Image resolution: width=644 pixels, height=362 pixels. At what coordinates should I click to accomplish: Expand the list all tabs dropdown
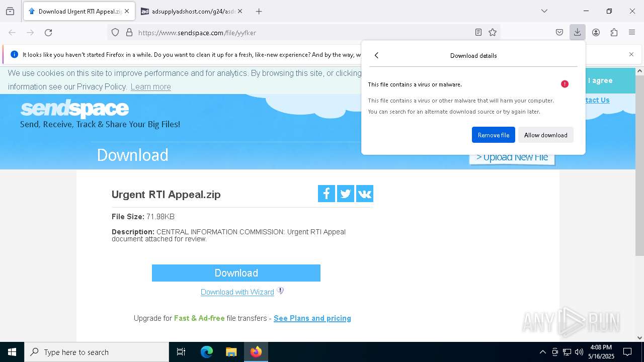(x=544, y=11)
